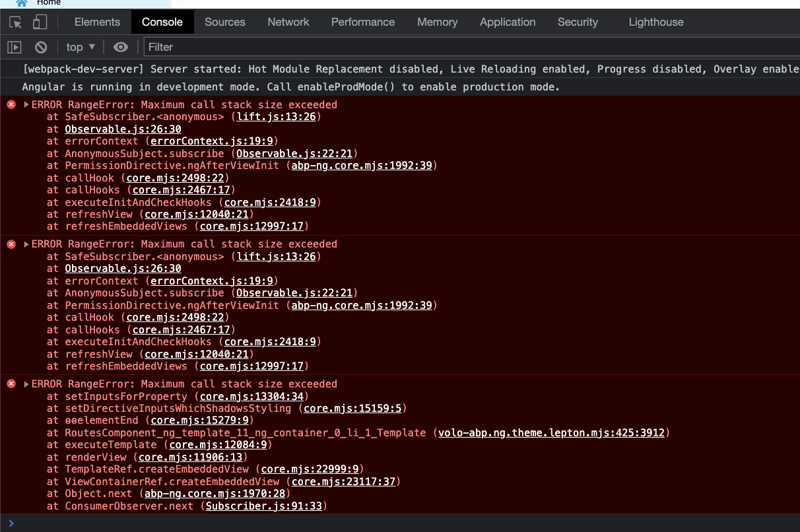800x532 pixels.
Task: Expand the third RangeError stack trace
Action: click(26, 384)
